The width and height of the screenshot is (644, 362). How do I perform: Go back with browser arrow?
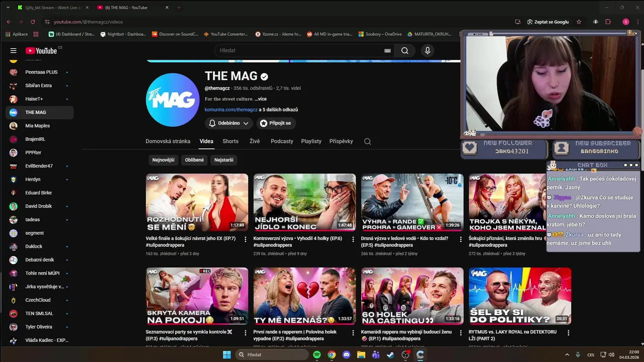[x=9, y=22]
